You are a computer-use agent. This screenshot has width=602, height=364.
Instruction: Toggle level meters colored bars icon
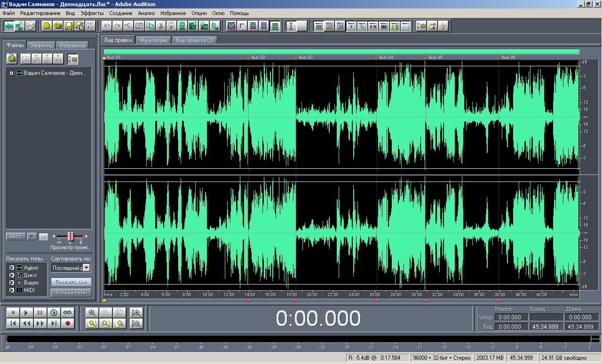394,26
